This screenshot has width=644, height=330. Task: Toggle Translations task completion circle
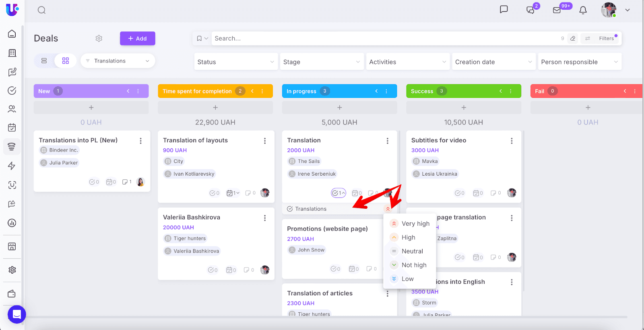(290, 209)
